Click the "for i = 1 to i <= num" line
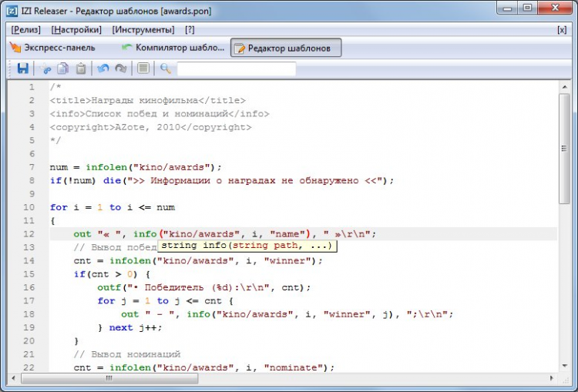Image resolution: width=578 pixels, height=392 pixels. point(113,207)
